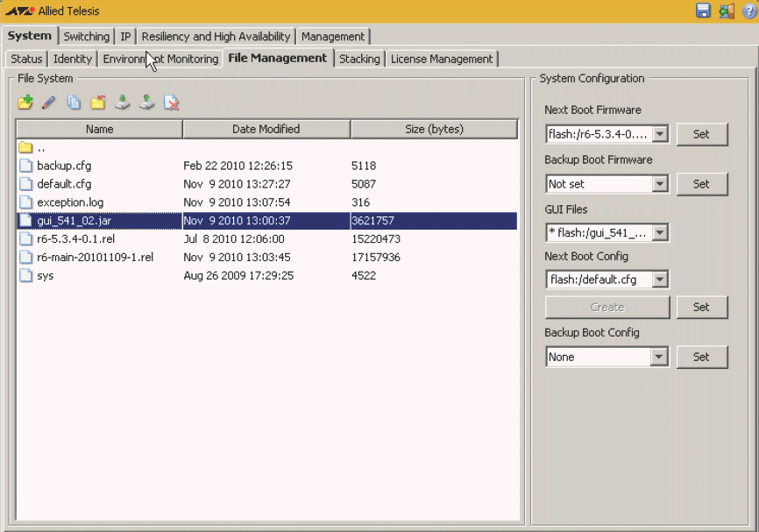Open Resiliency and High Availability tab
The image size is (759, 532).
tap(216, 36)
